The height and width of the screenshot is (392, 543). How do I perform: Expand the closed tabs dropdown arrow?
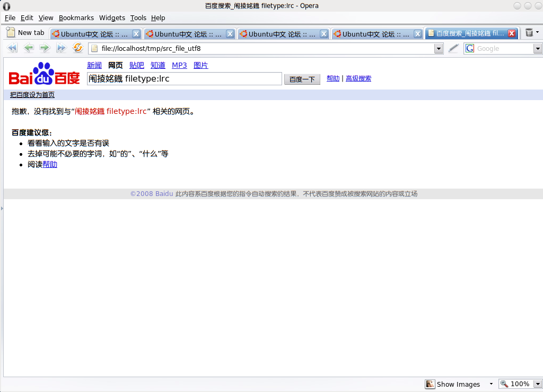(x=538, y=32)
